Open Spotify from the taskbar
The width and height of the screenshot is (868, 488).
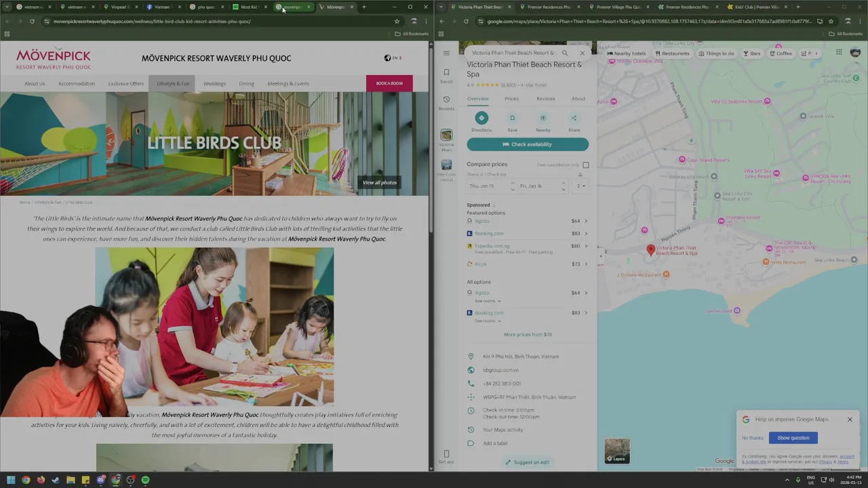pyautogui.click(x=145, y=480)
